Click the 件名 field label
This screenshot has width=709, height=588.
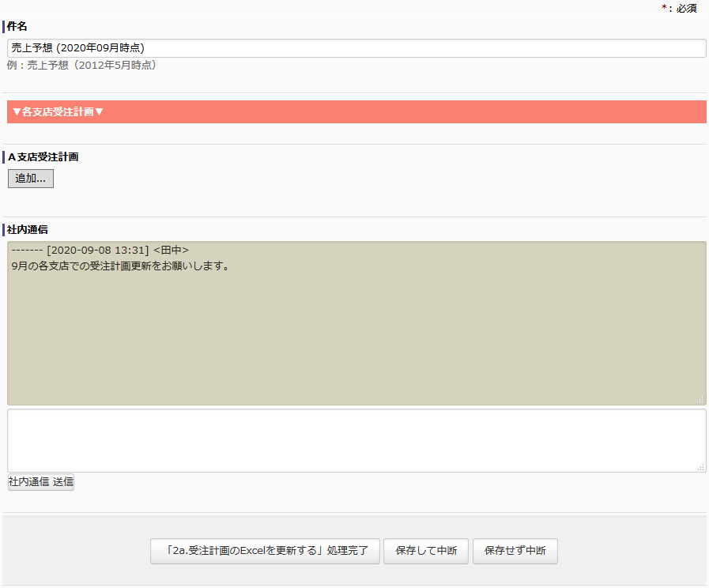(17, 27)
